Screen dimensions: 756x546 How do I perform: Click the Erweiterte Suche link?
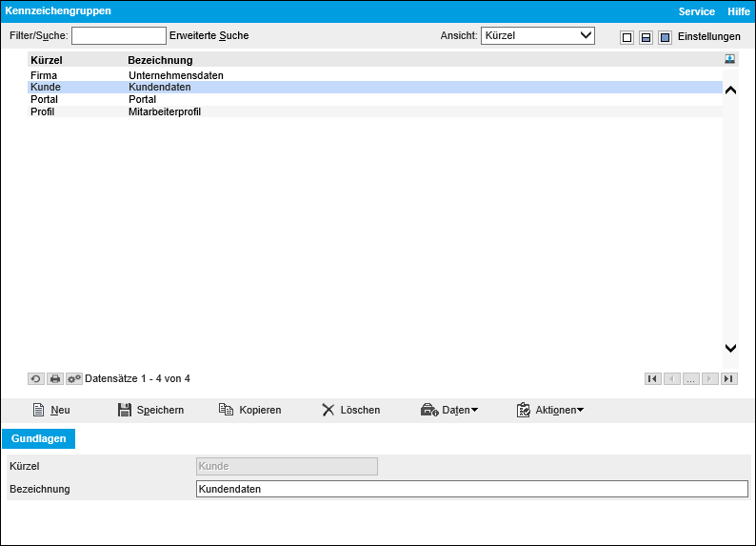(209, 36)
